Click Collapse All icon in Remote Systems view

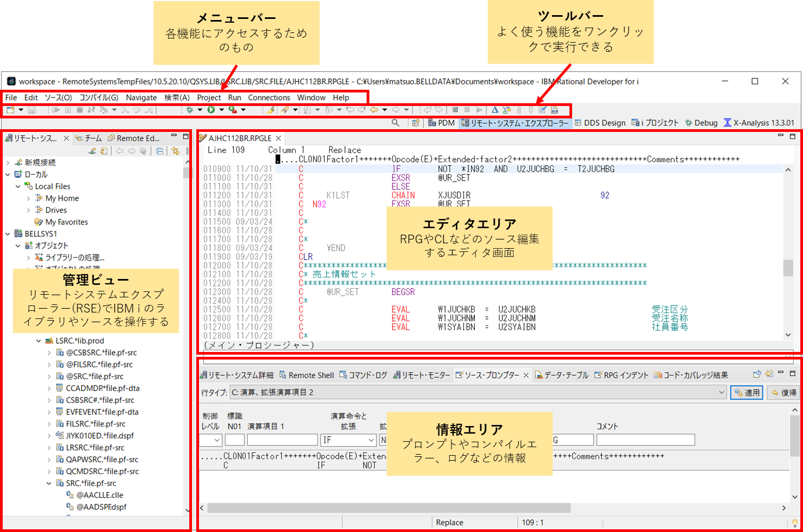[160, 151]
